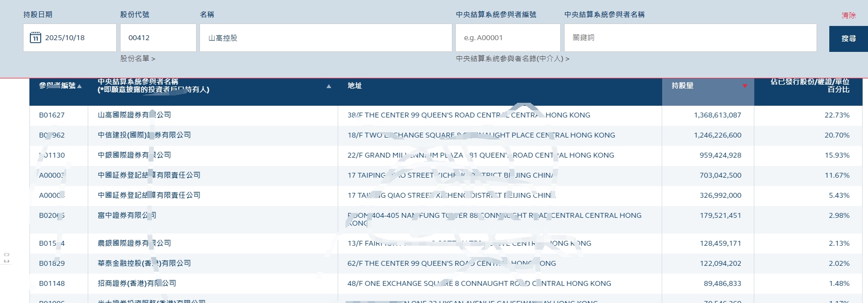Select shareholding value 1,368,613,087
The height and width of the screenshot is (303, 868).
pyautogui.click(x=718, y=115)
